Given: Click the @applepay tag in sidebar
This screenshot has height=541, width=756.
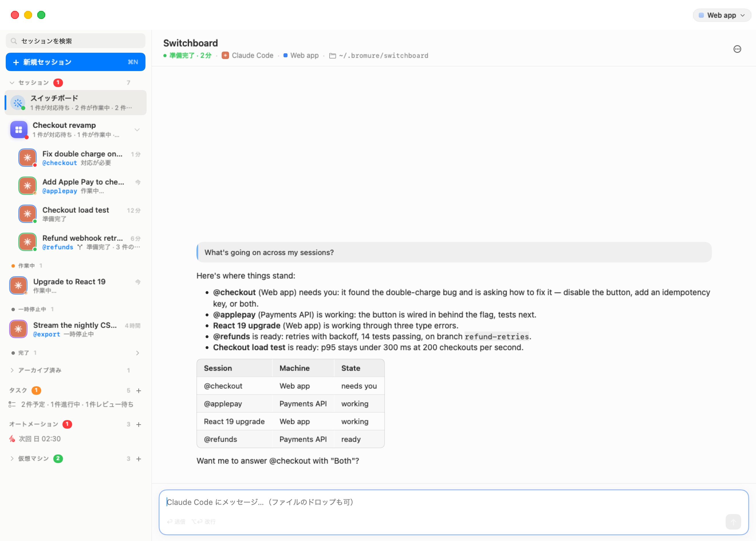Looking at the screenshot, I should (60, 191).
